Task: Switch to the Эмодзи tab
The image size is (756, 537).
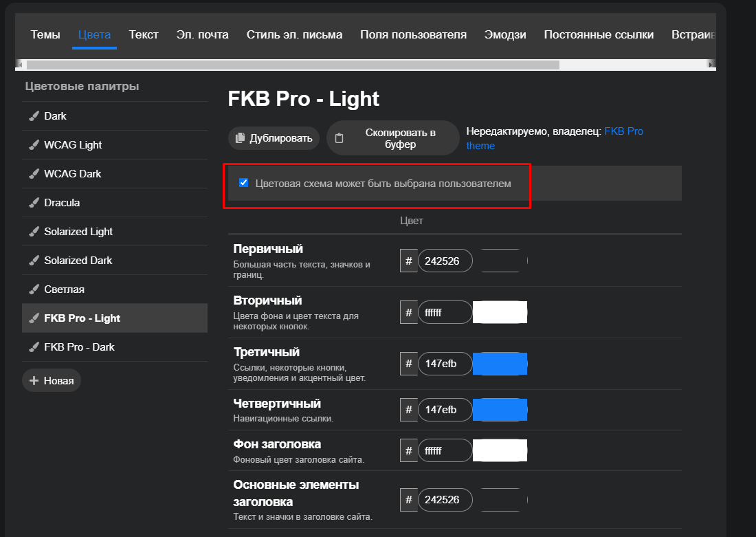Action: pyautogui.click(x=505, y=34)
